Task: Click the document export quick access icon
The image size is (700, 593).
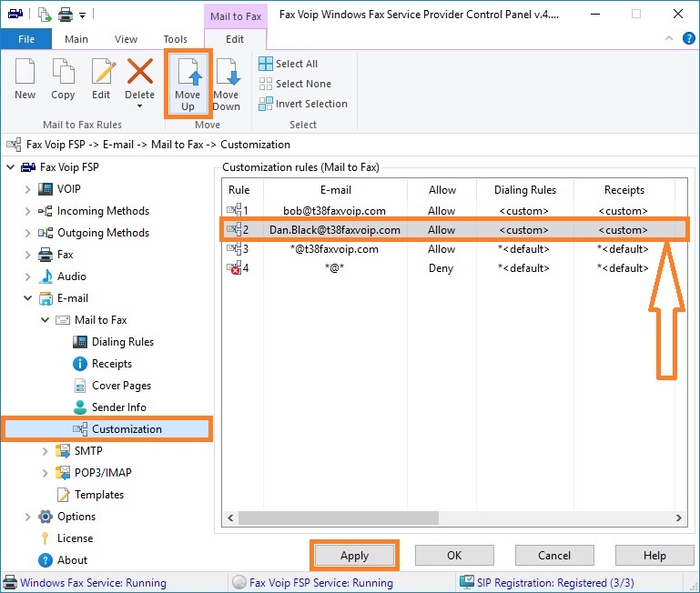Action: click(x=45, y=15)
